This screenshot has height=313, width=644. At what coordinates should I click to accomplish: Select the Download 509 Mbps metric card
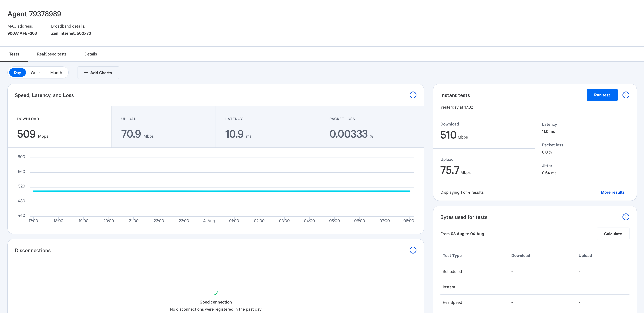tap(59, 127)
